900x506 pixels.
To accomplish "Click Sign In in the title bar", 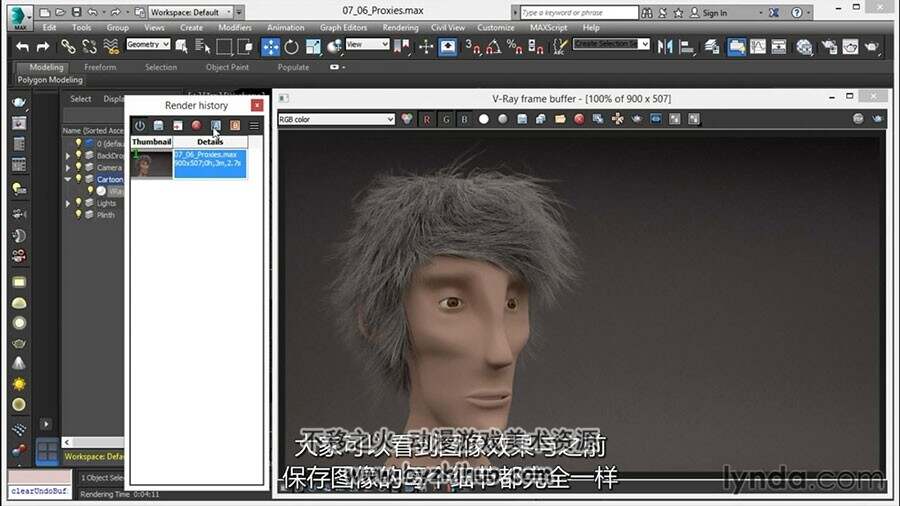I will click(x=715, y=13).
